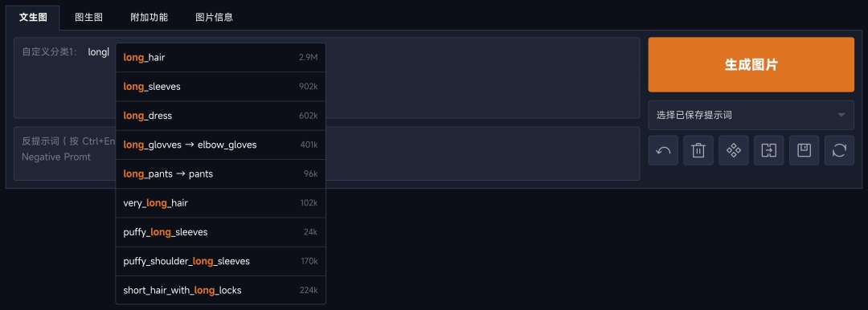This screenshot has width=868, height=310.
Task: Switch to the 图生图 tab
Action: [88, 17]
